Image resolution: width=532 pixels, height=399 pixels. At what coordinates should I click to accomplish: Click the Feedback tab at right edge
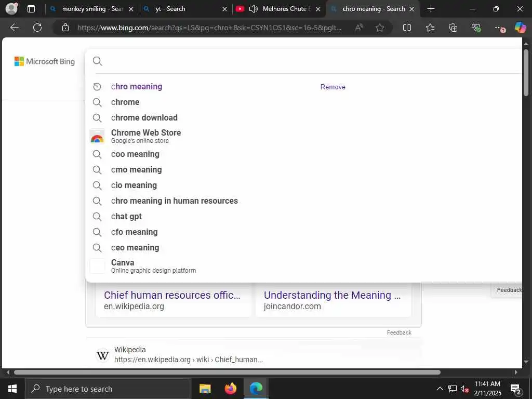[x=509, y=290]
